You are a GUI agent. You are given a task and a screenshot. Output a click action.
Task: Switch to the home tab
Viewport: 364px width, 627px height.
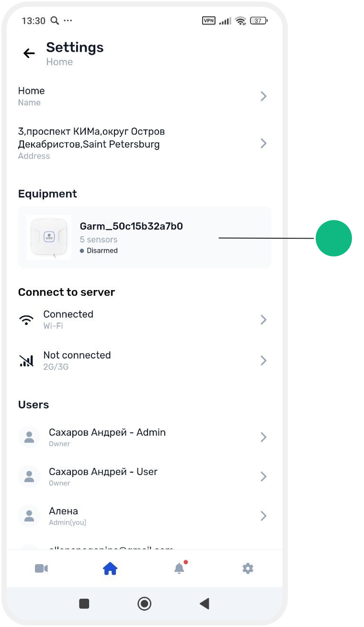pyautogui.click(x=110, y=569)
